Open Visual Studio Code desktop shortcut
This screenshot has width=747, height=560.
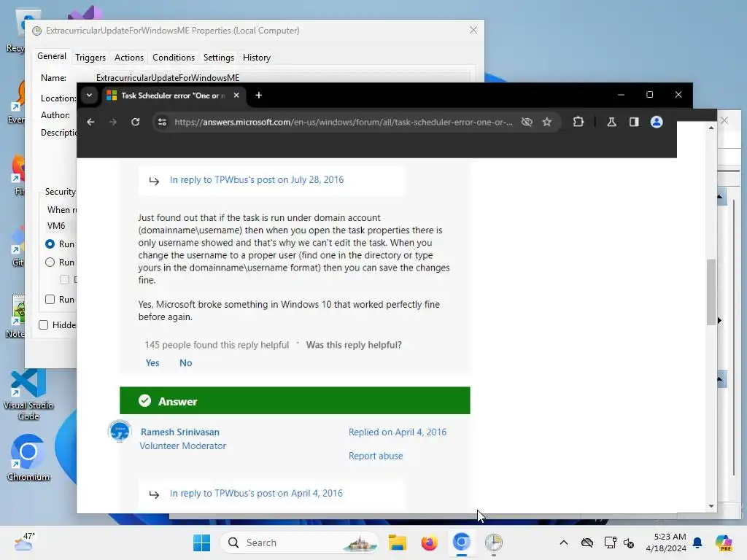pyautogui.click(x=28, y=394)
